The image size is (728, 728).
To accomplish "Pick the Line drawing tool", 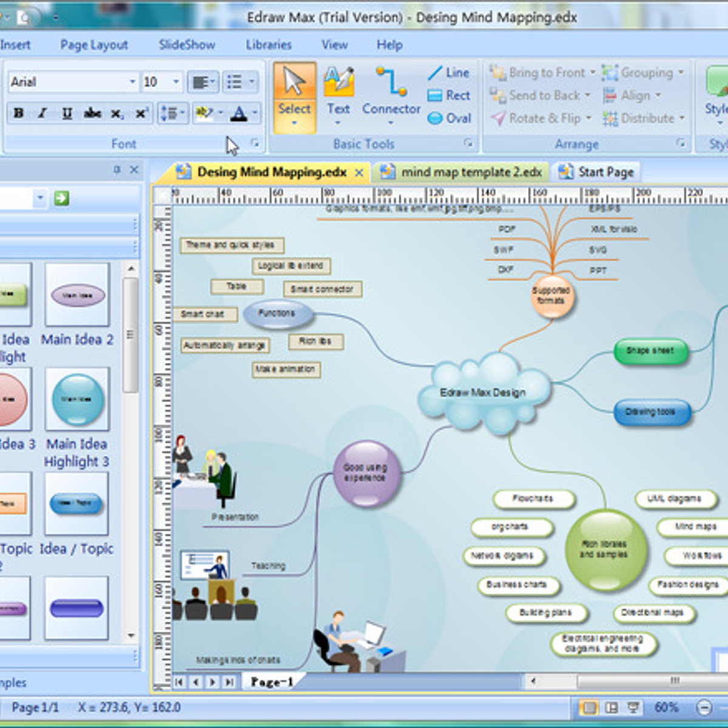I will pyautogui.click(x=448, y=73).
